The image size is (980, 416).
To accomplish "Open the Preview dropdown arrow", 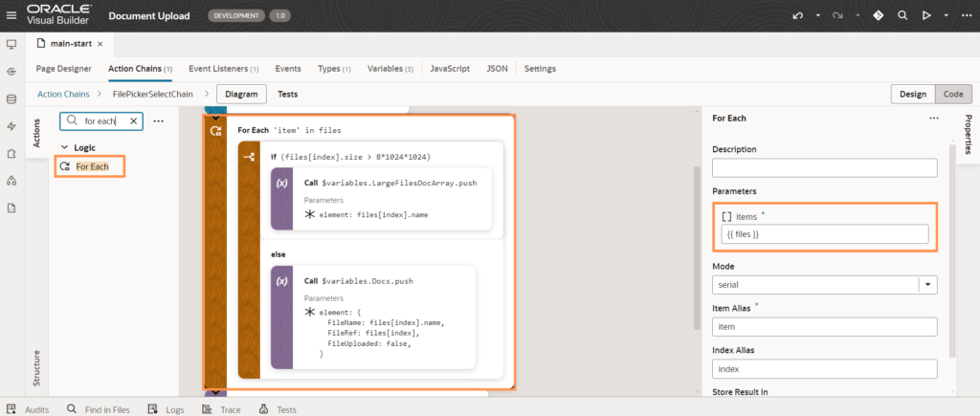I will click(x=946, y=16).
